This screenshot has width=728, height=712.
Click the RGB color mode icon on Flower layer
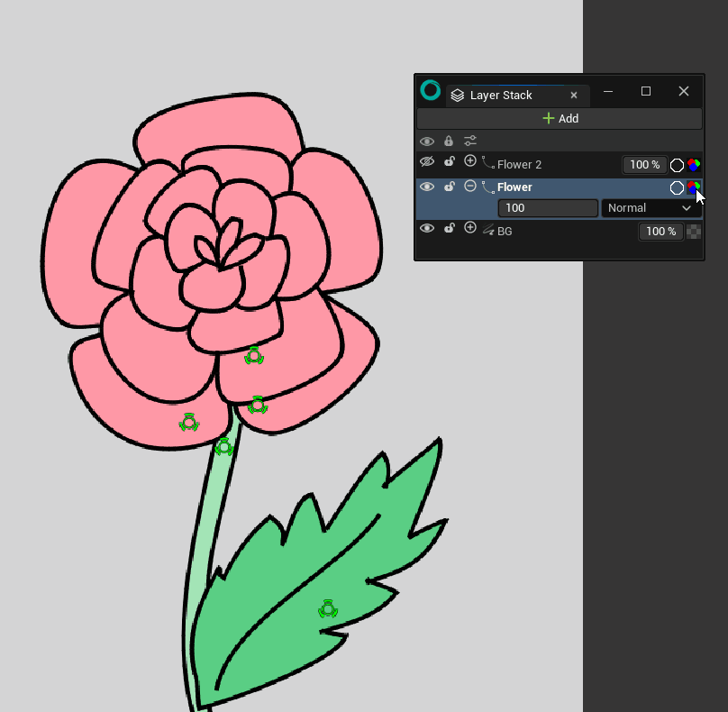[x=695, y=187]
